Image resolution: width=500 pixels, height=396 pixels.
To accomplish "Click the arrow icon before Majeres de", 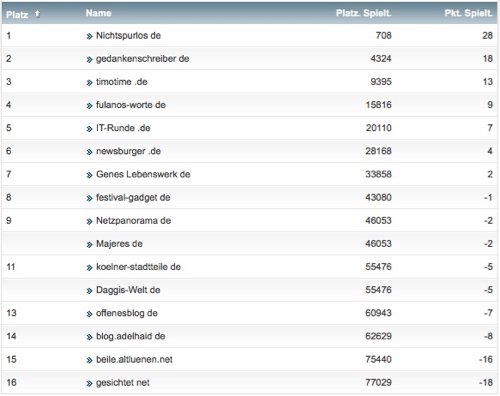I will (89, 245).
